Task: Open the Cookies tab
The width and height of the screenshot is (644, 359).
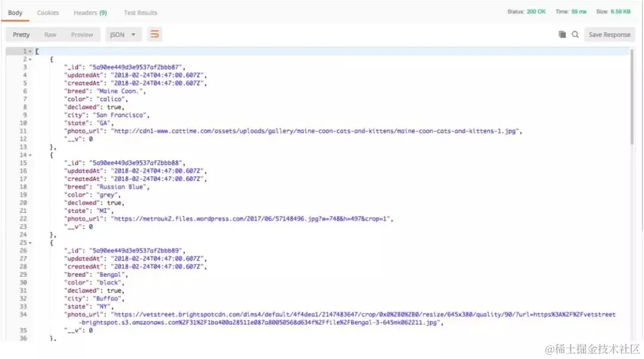Action: 48,13
